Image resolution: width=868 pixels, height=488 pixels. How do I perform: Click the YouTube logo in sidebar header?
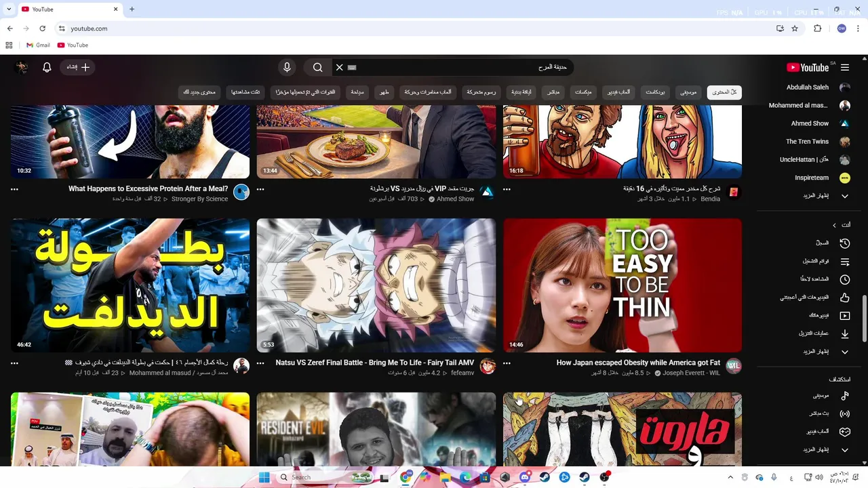click(808, 67)
